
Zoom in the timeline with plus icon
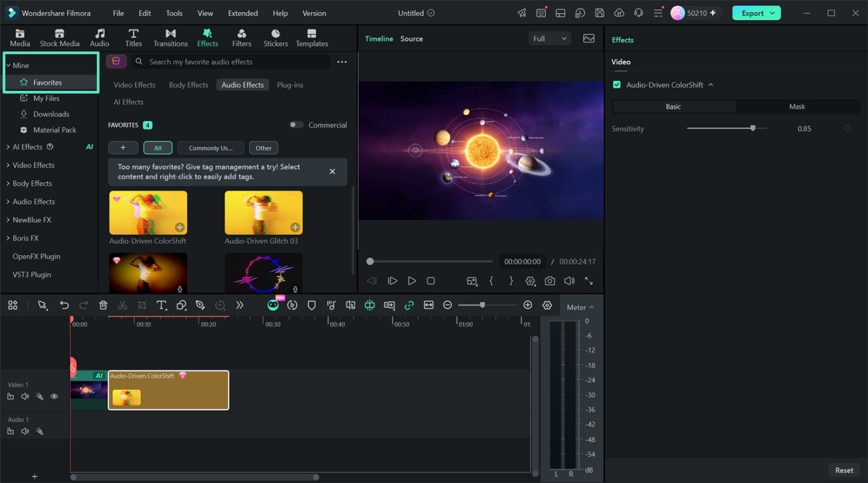click(x=527, y=305)
